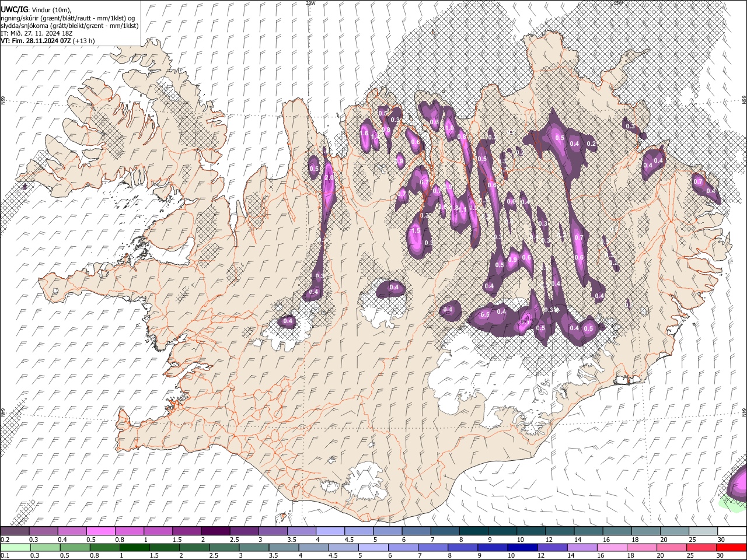Screen dimensions: 747x560
Task: Click the 'UWC/IG' bold title text
Action: point(14,10)
